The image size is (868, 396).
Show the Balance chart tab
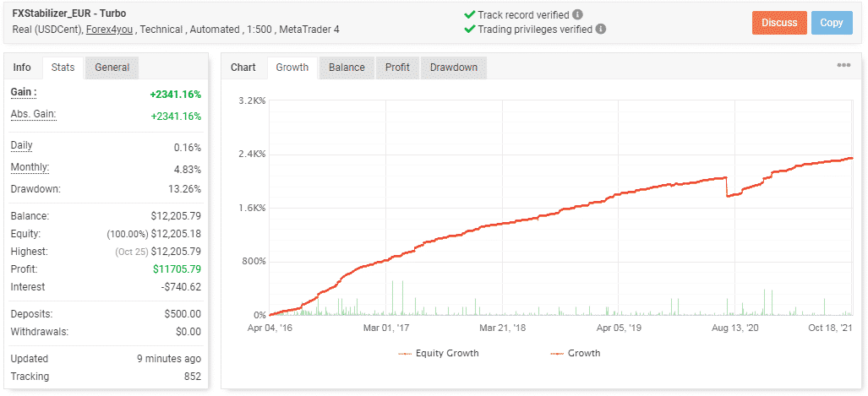(x=347, y=68)
